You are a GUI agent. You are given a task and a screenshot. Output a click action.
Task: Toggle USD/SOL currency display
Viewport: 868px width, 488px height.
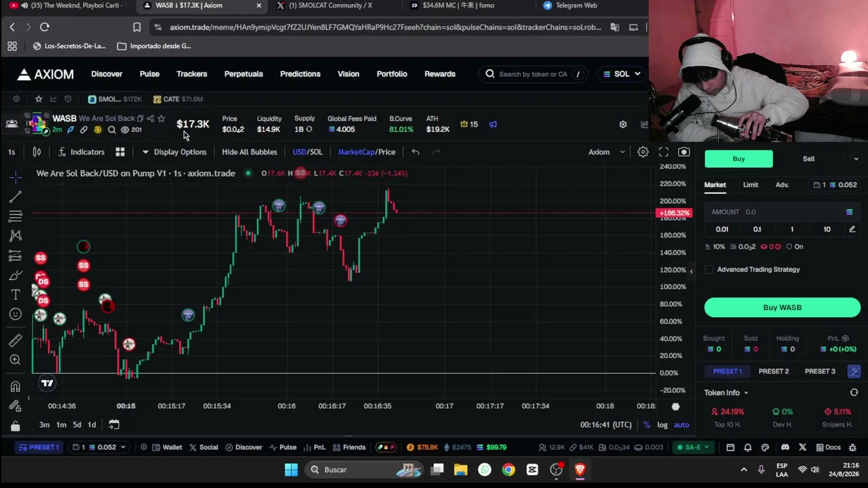(308, 152)
